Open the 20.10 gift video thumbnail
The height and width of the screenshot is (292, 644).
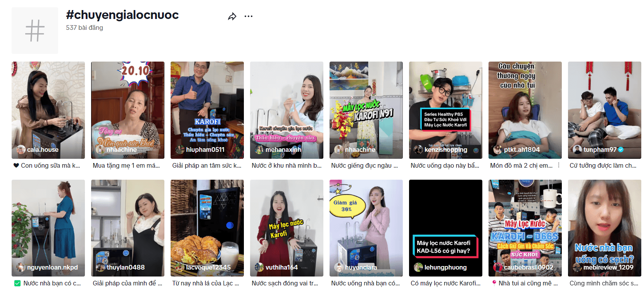tap(128, 110)
